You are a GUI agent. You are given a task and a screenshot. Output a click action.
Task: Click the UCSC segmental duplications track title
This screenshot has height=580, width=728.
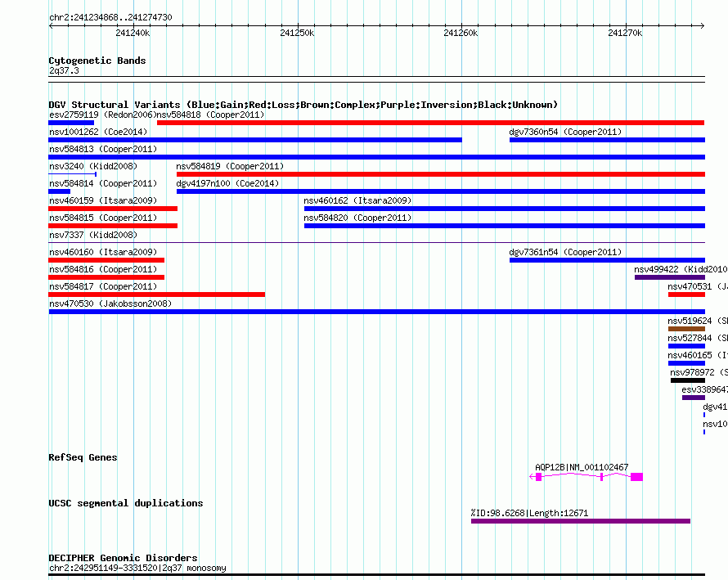[126, 503]
